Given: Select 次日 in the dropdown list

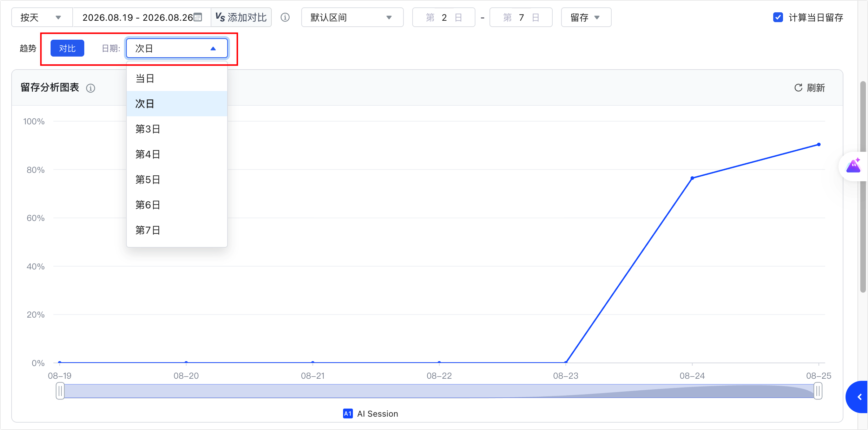Looking at the screenshot, I should pyautogui.click(x=177, y=104).
